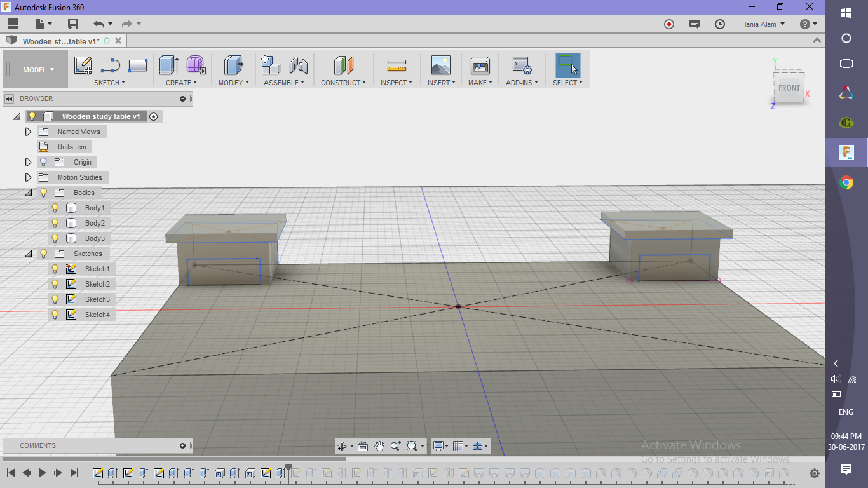Click the Extrude box icon

point(168,65)
